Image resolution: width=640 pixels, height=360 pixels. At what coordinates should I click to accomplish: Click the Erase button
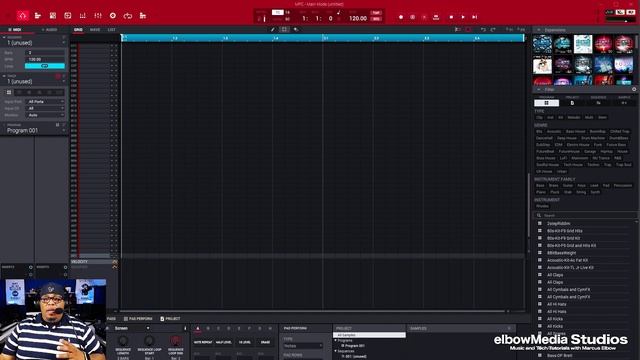265,342
